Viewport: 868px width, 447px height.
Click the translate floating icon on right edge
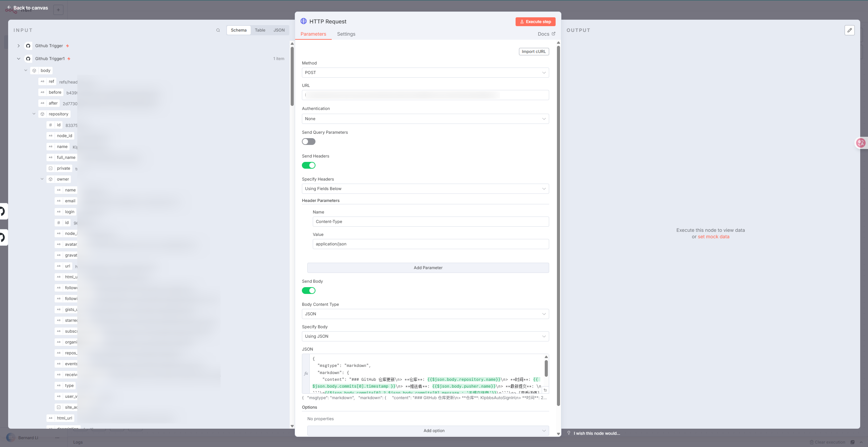tap(861, 143)
